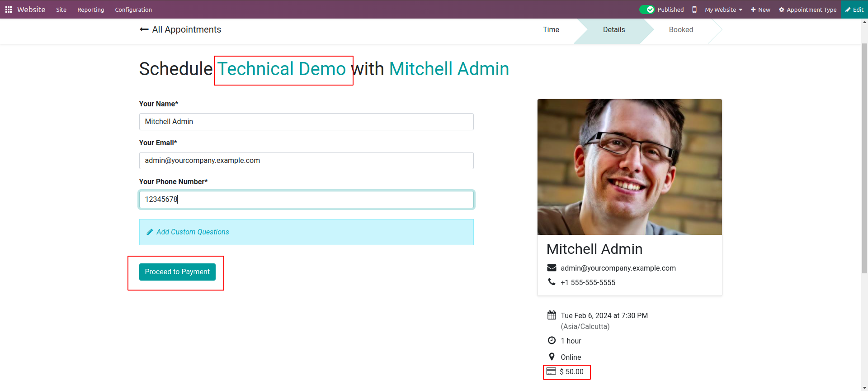
Task: Open the Configuration menu
Action: [x=133, y=10]
